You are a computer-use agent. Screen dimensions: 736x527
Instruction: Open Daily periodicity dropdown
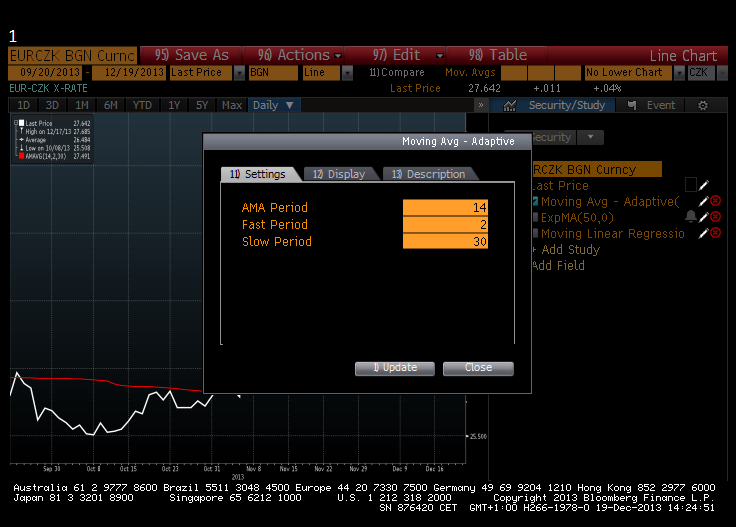tap(274, 105)
